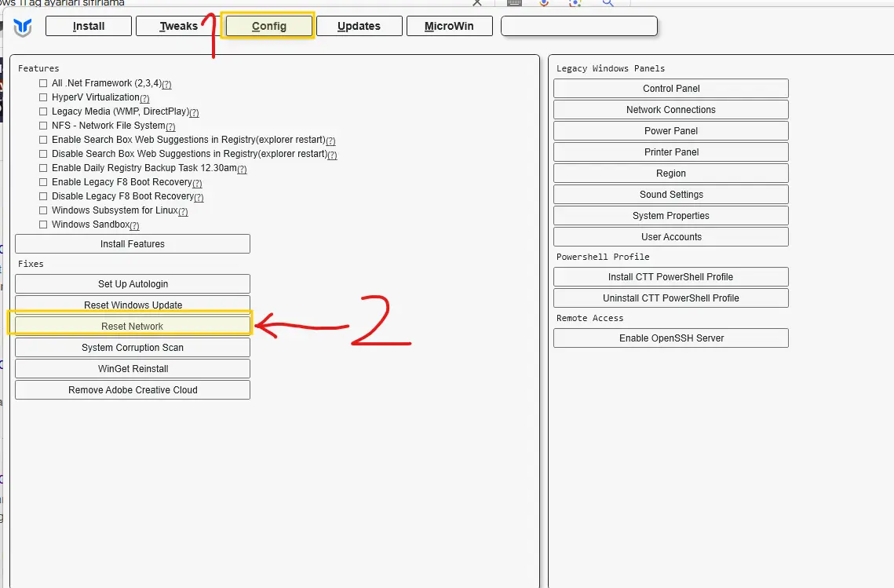The height and width of the screenshot is (588, 894).
Task: Click Set Up Autologin
Action: [133, 284]
